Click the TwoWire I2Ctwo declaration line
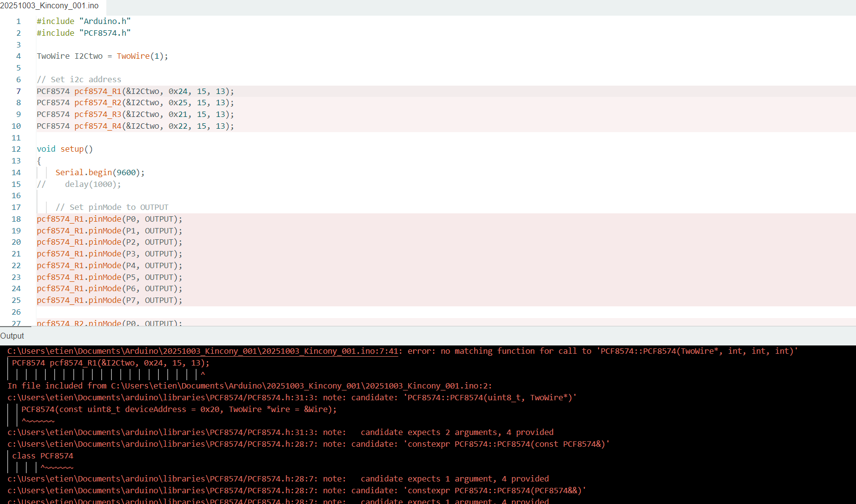Screen dimensions: 856x504 (x=102, y=56)
